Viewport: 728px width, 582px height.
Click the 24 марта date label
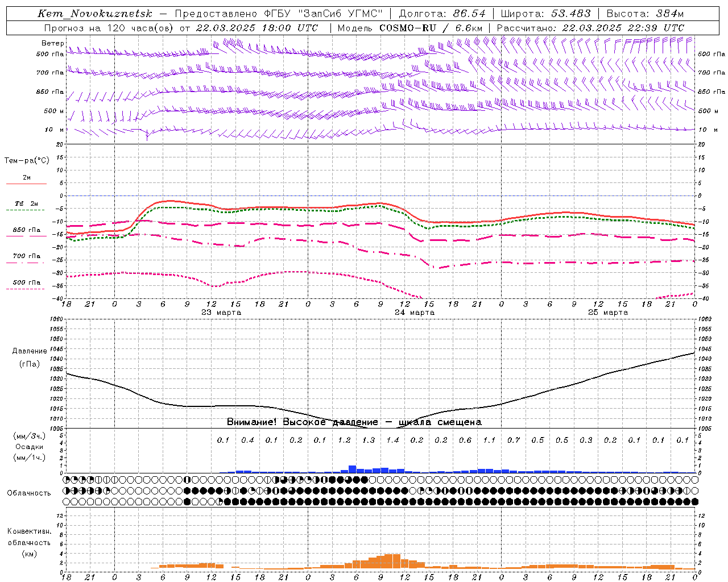pyautogui.click(x=415, y=313)
